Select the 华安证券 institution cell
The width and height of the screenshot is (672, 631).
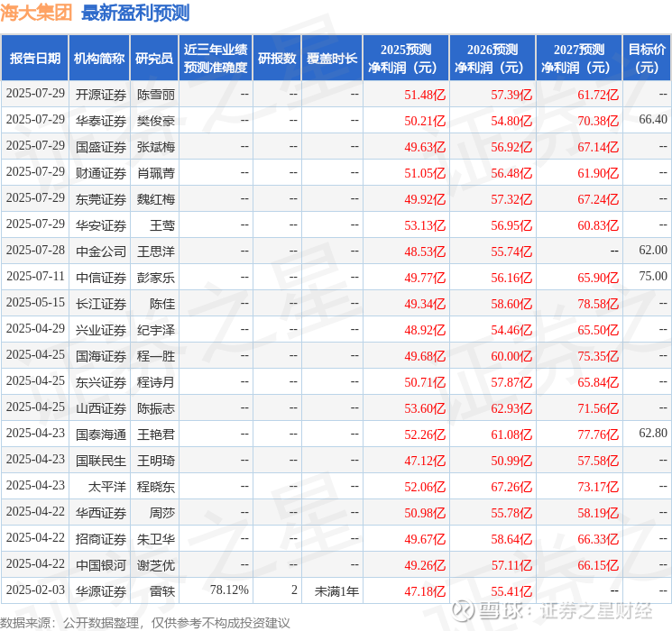(101, 225)
